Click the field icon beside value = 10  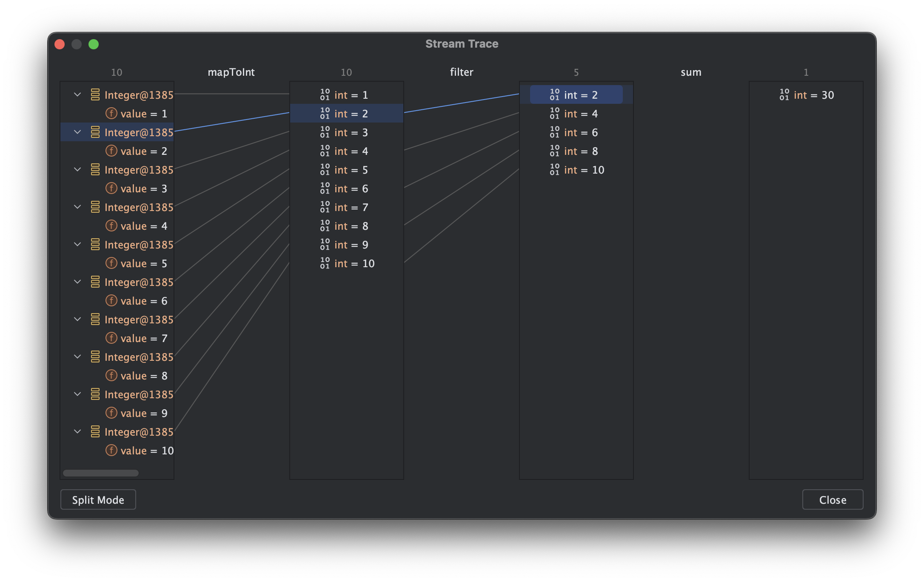click(x=111, y=450)
